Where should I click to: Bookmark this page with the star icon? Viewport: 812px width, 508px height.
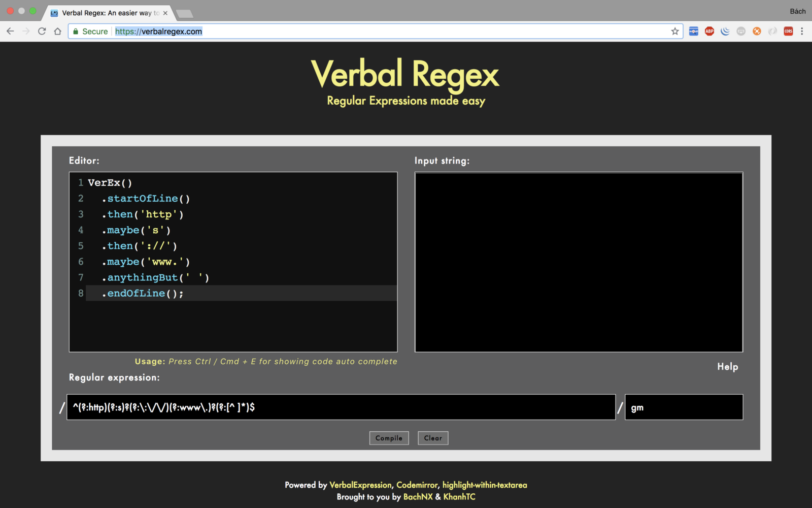[x=675, y=31]
